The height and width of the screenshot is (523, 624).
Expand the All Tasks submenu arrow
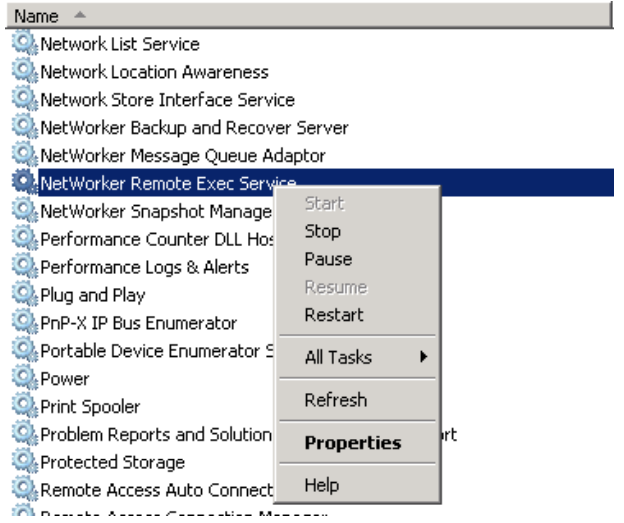[x=424, y=357]
